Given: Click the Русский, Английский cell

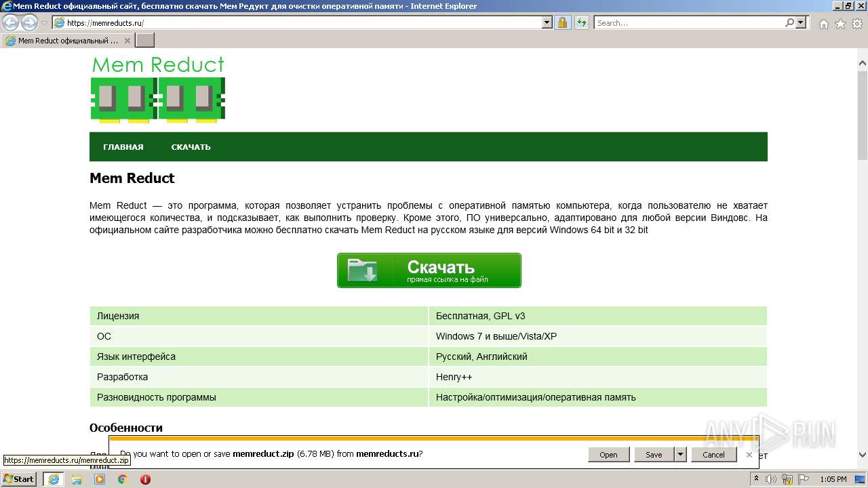Looking at the screenshot, I should coord(598,357).
